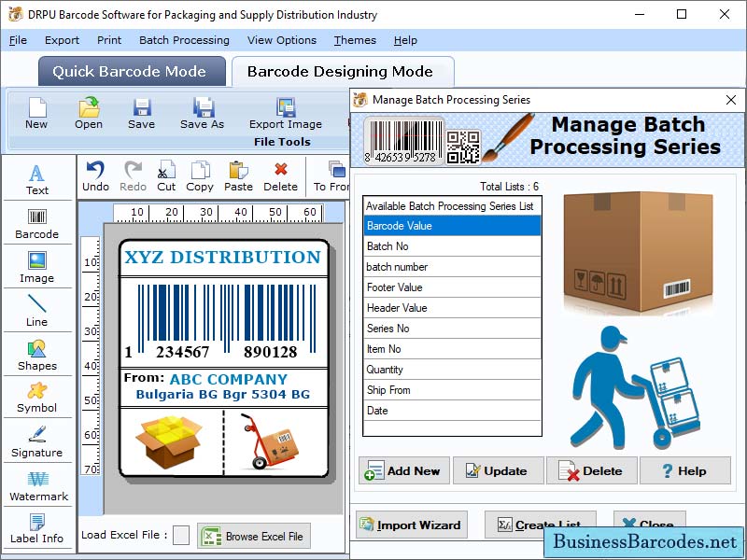Launch the Import Wizard
Screen dimensions: 747x560
pyautogui.click(x=411, y=525)
